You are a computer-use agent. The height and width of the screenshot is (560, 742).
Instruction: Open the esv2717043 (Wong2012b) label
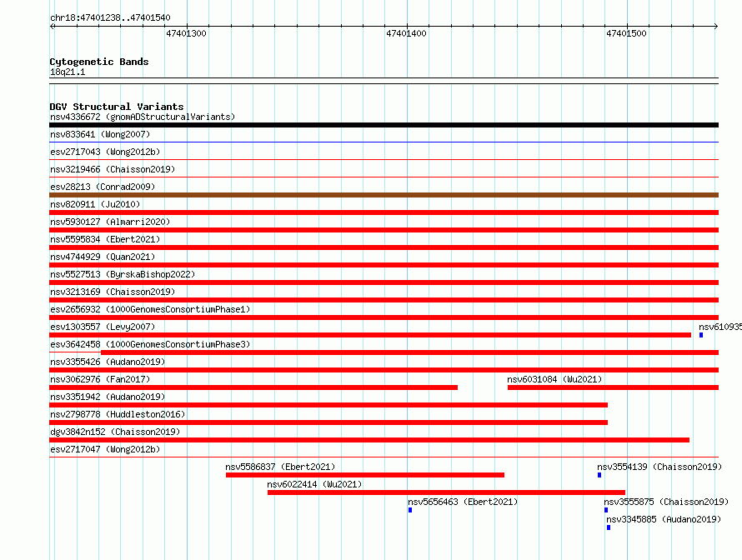pyautogui.click(x=105, y=152)
